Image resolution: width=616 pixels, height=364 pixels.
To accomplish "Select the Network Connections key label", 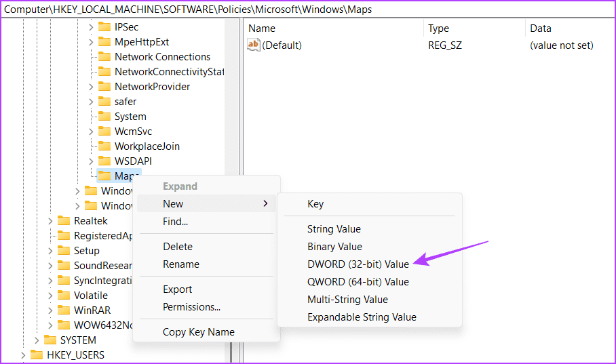I will [x=162, y=57].
